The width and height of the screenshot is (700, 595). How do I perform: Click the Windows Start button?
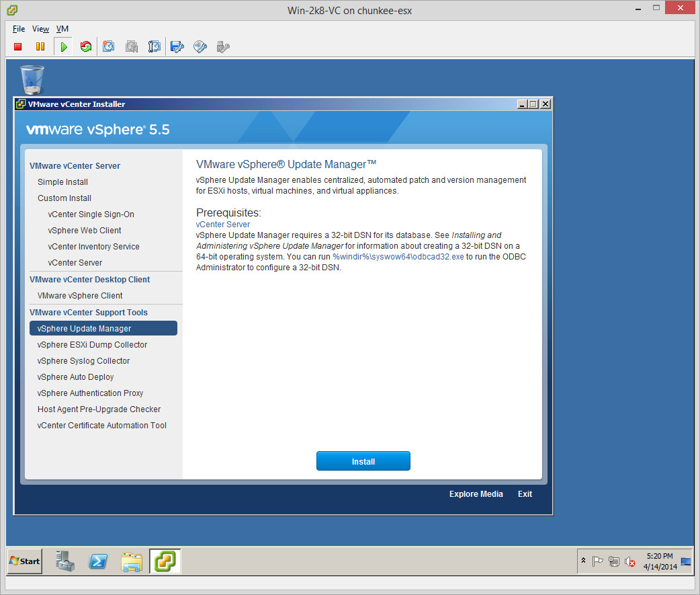pos(25,561)
